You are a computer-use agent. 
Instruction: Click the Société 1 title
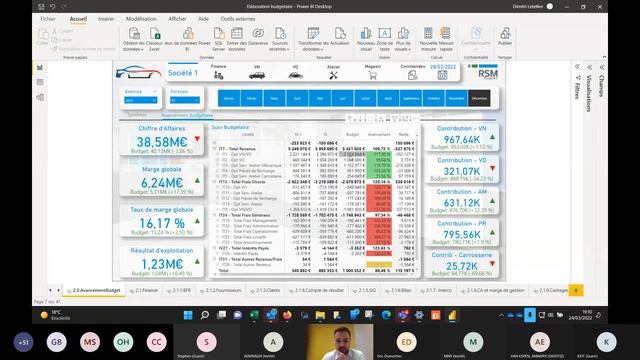coord(182,73)
